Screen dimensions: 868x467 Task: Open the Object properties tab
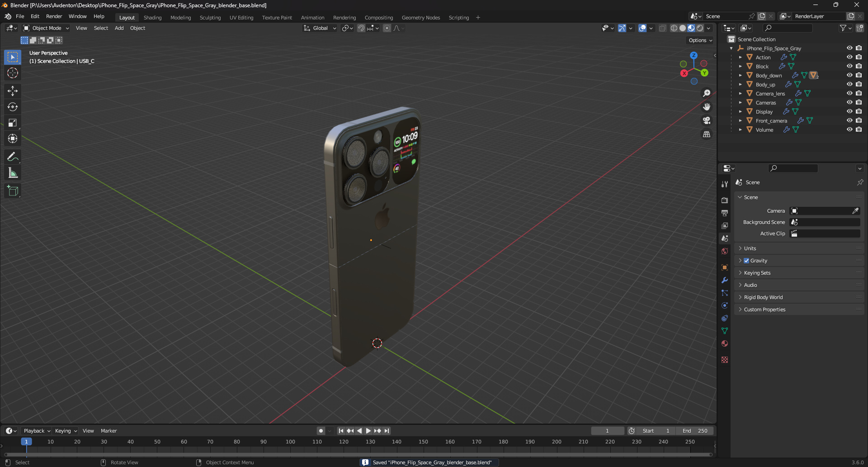pos(725,267)
